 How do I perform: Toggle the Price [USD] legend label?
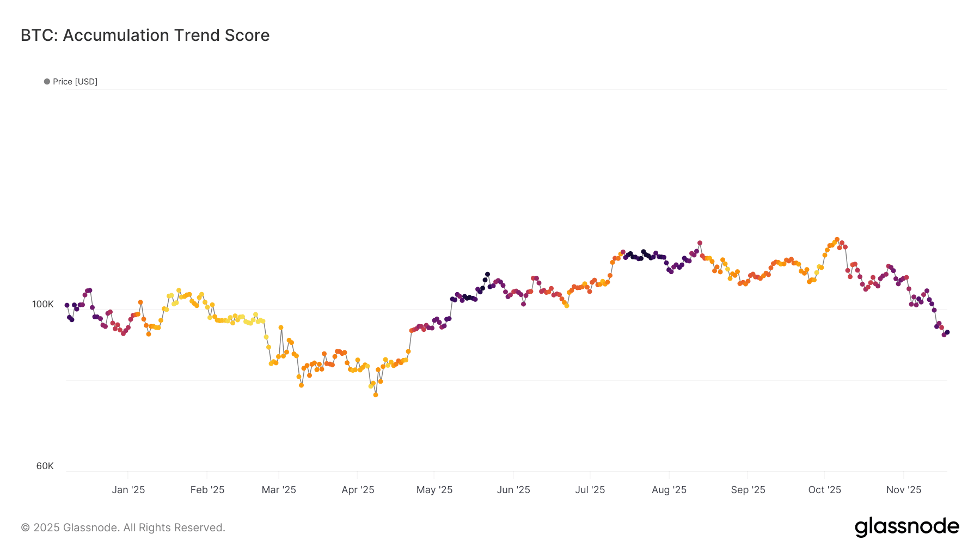75,82
